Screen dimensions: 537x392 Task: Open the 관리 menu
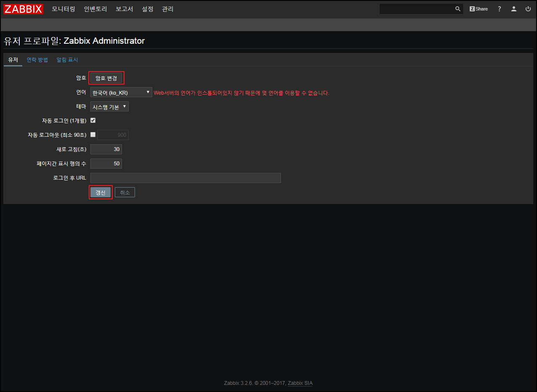[168, 9]
